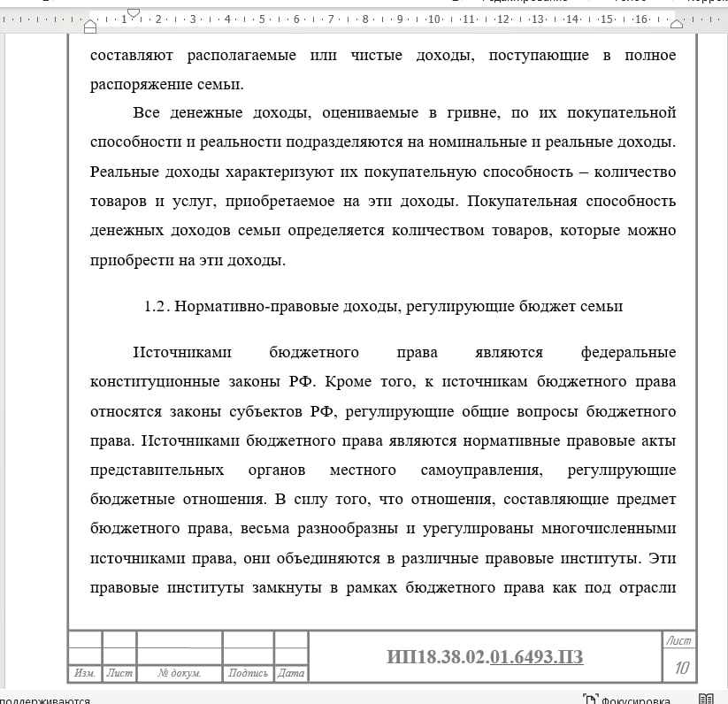Click the Лист column cell beside Изм.
The height and width of the screenshot is (704, 728).
pyautogui.click(x=119, y=673)
